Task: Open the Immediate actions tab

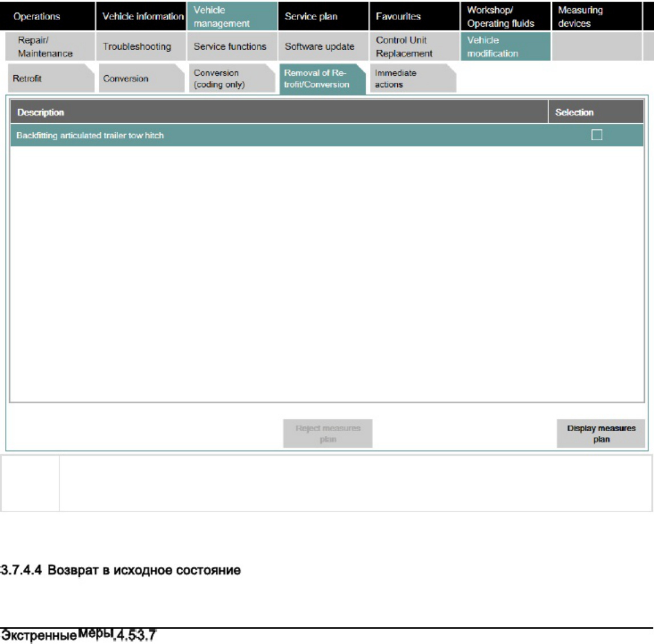Action: 413,78
